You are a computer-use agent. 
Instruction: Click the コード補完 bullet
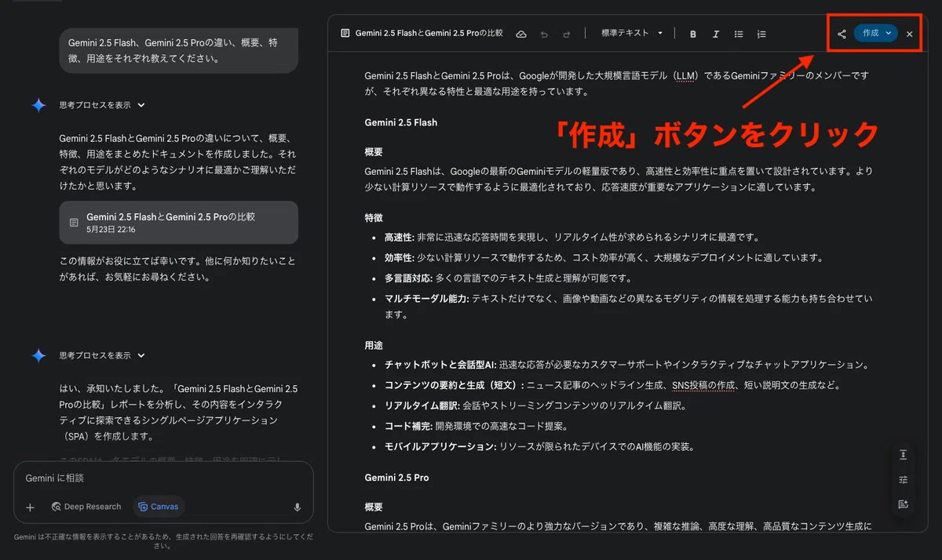click(x=476, y=426)
